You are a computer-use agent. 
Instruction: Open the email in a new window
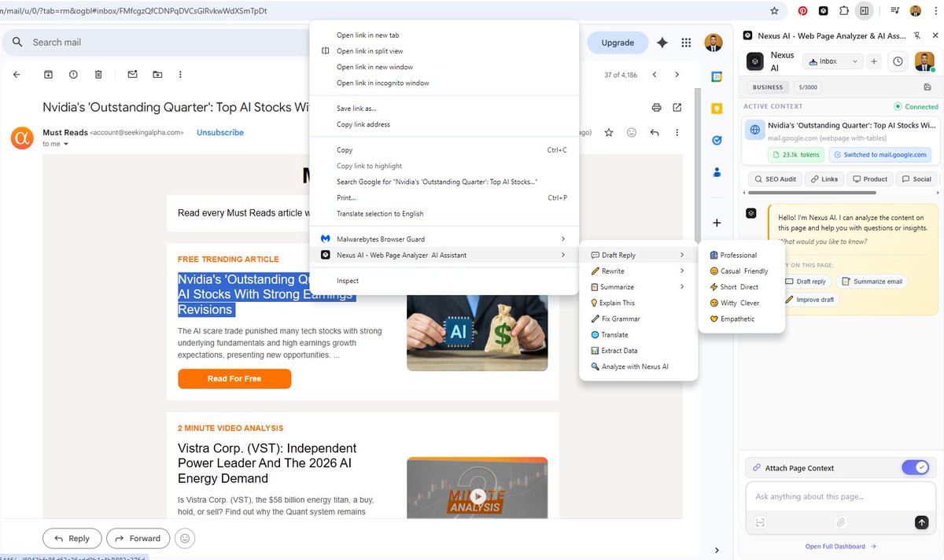tap(677, 108)
